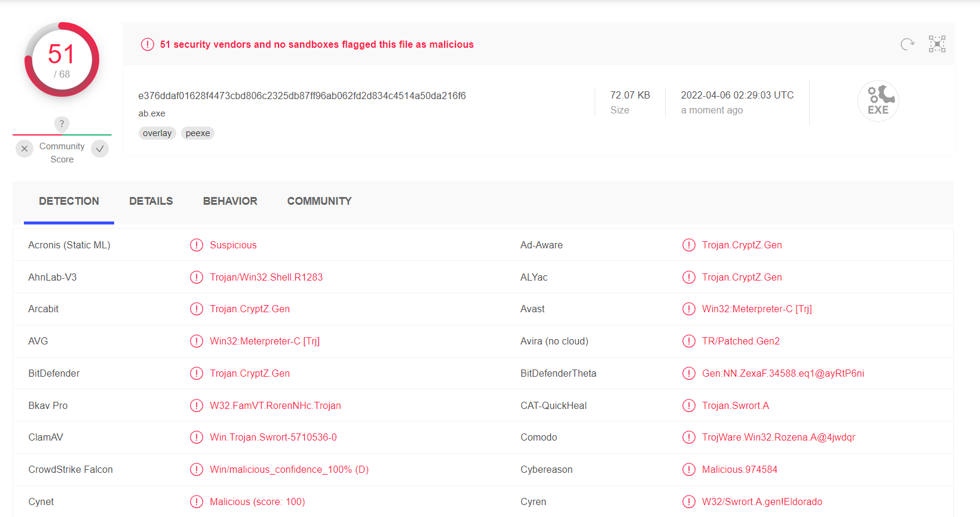Click the warning icon in the ClamAV row

[197, 438]
